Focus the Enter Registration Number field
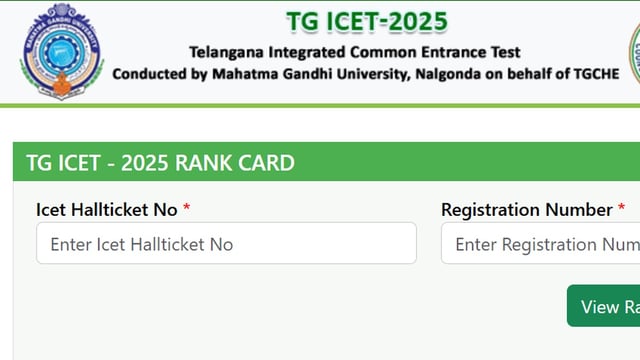640x360 pixels. 540,243
